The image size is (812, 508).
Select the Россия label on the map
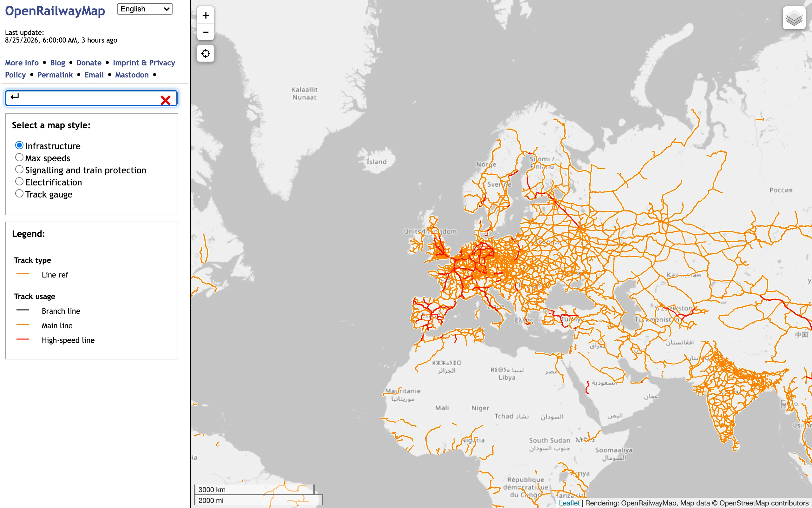(x=781, y=190)
